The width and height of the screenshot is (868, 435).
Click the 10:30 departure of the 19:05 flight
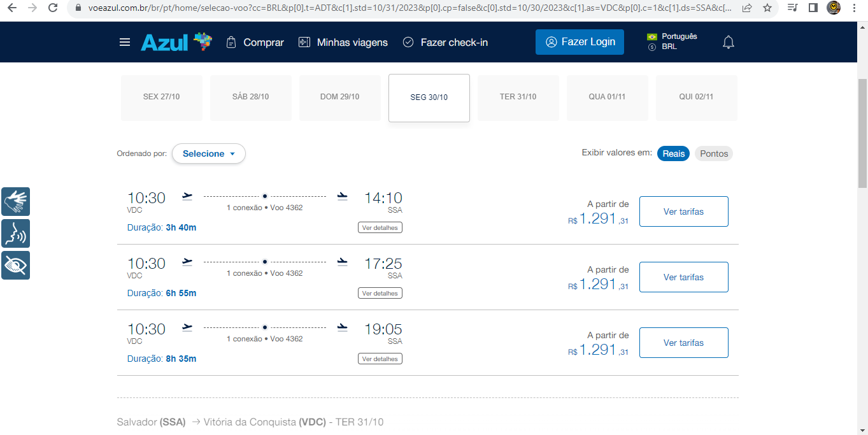pyautogui.click(x=146, y=329)
